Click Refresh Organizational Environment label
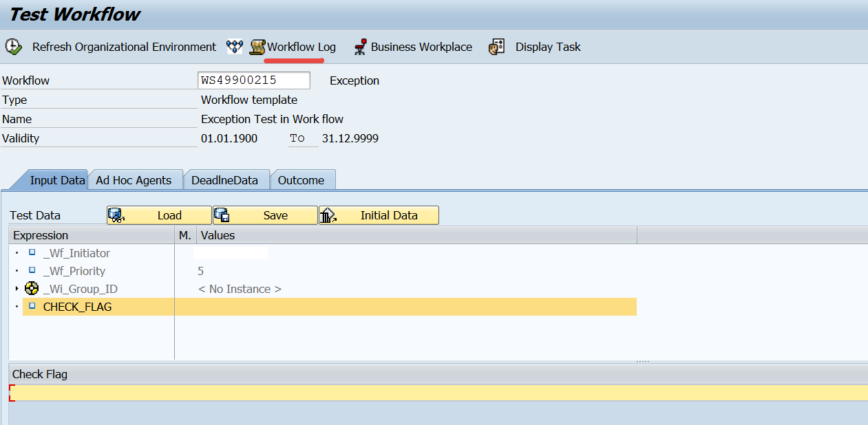Viewport: 868px width, 425px height. coord(124,47)
